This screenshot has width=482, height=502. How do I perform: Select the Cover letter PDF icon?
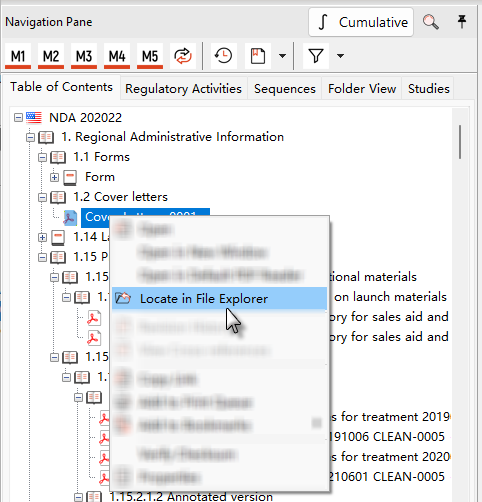click(70, 217)
